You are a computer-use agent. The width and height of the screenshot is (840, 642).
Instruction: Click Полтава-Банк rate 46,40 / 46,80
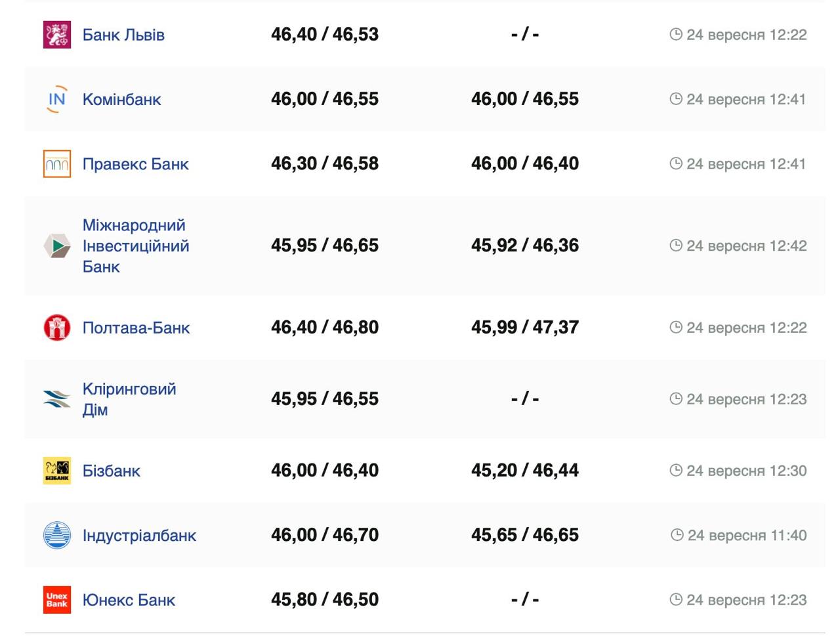pos(325,328)
